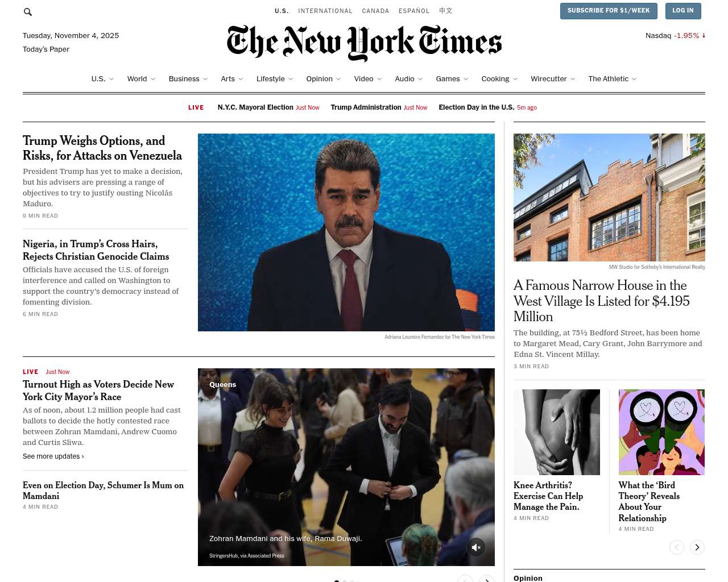Expand the Opinion section menu
The width and height of the screenshot is (728, 582).
(324, 79)
